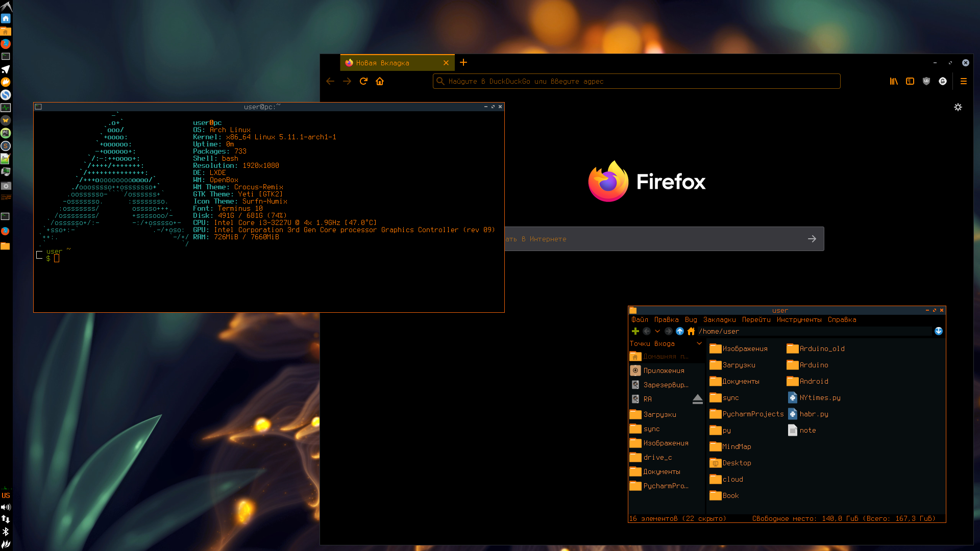
Task: Open the Arch Linux menu in the panel
Action: click(x=6, y=6)
